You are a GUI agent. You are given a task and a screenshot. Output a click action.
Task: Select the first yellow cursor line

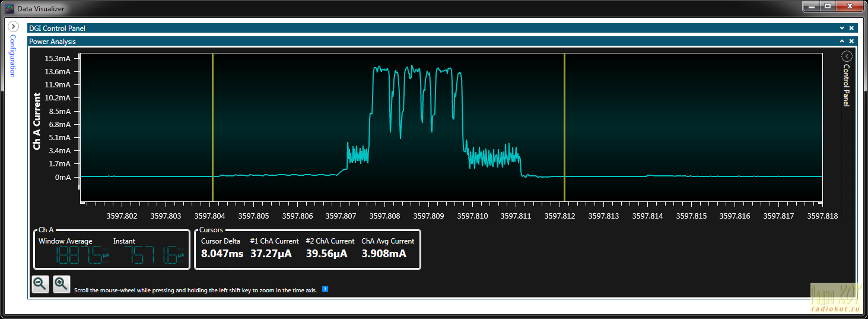point(212,128)
